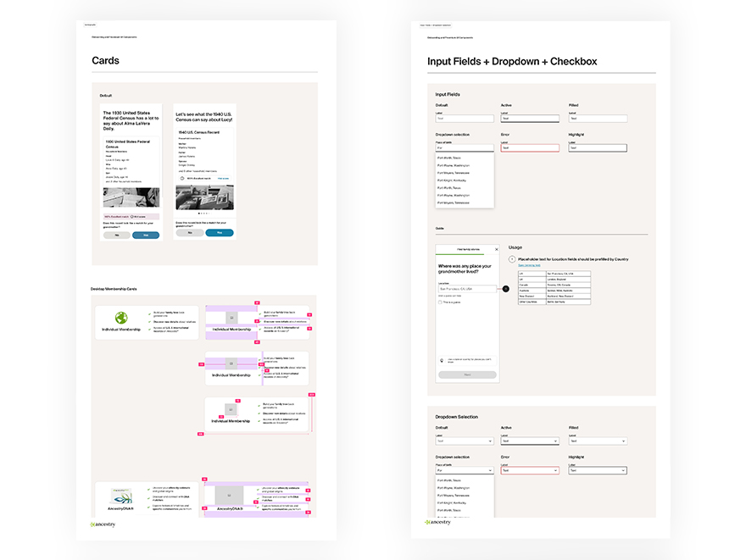Click the Ancestry logo on the Input Fields page

(x=437, y=523)
